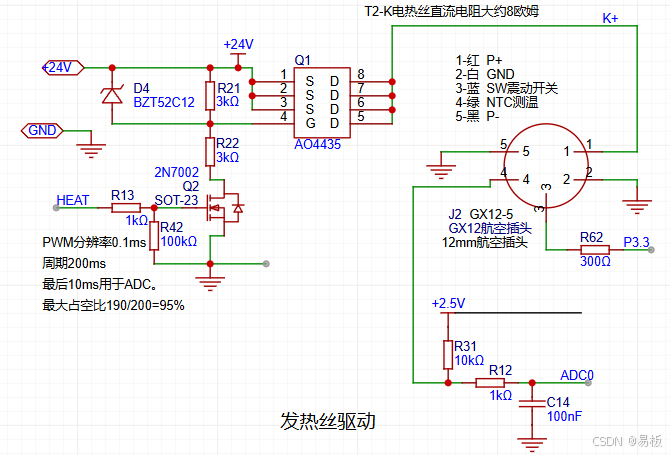The height and width of the screenshot is (455, 670).
Task: Select capacitor C14 symbol
Action: click(532, 403)
